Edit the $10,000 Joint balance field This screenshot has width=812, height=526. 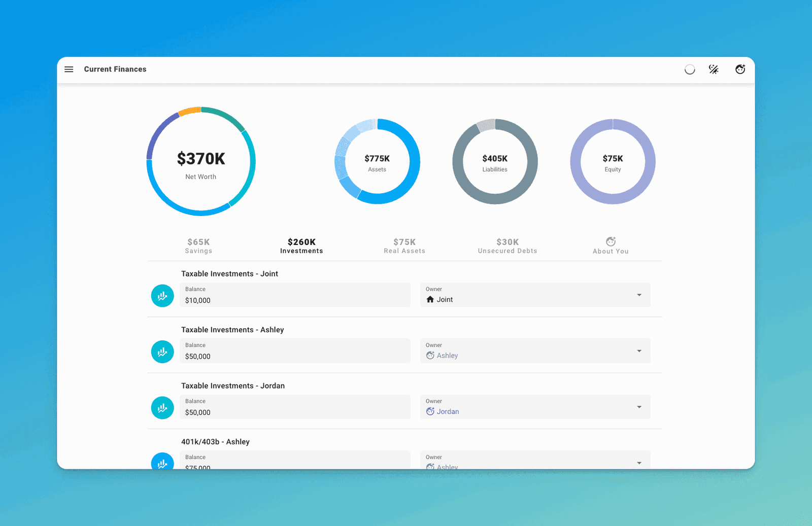295,295
